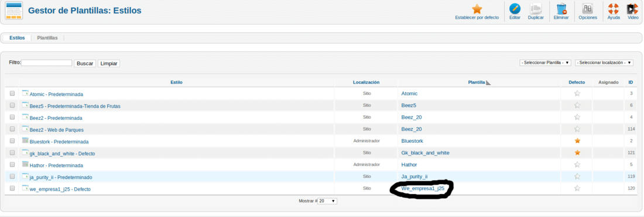Click the Hathor template link in Plantilla column

[x=409, y=164]
